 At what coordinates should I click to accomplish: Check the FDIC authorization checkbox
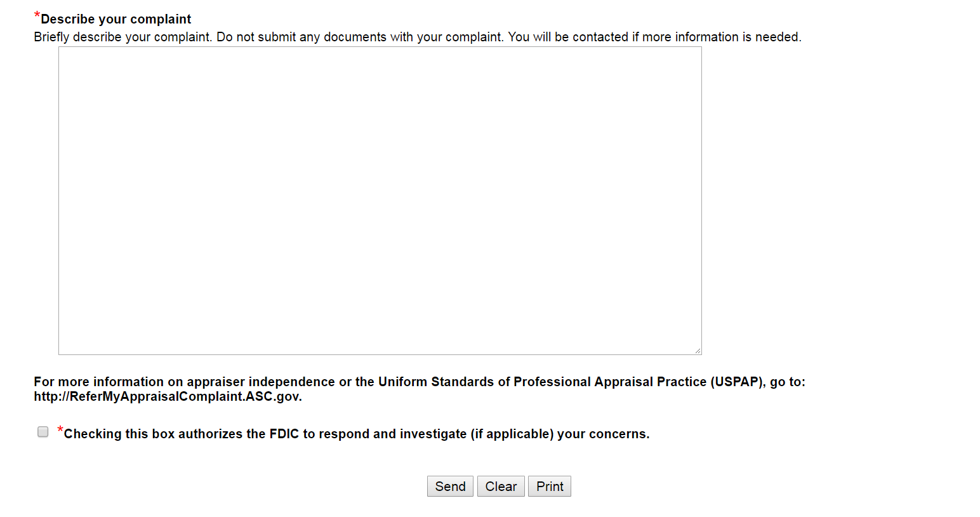click(x=43, y=432)
